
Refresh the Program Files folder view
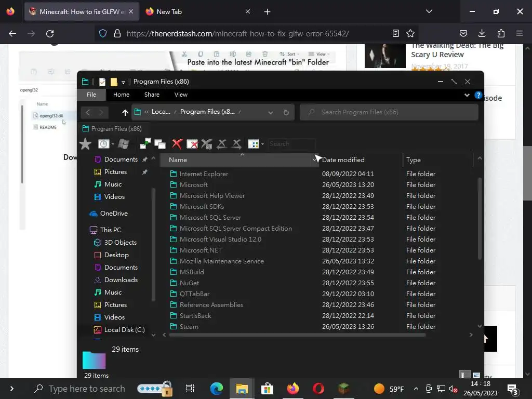286,112
